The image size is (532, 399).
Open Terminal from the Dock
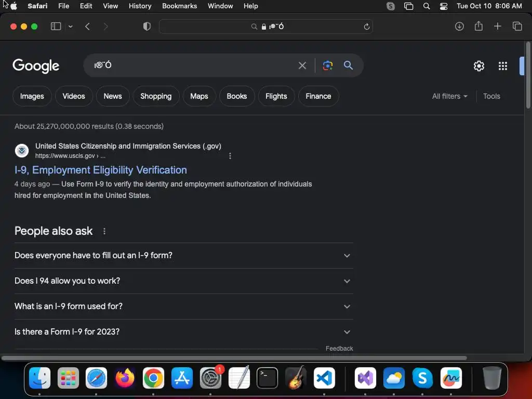[x=268, y=378]
